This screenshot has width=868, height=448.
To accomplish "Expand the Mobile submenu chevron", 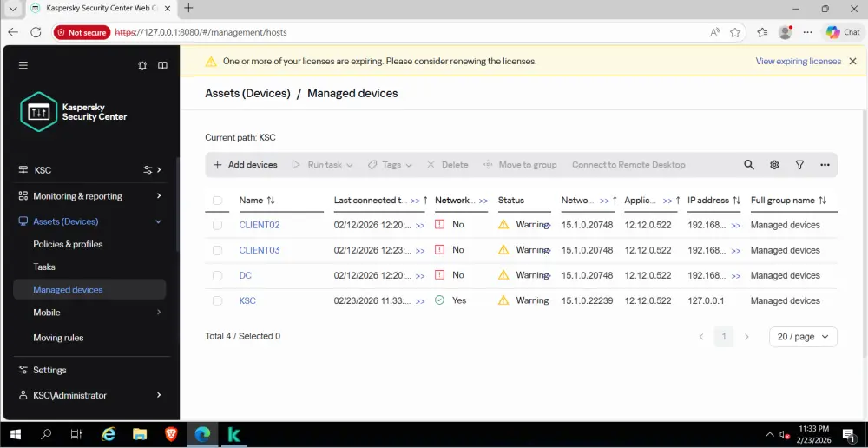I will point(159,313).
